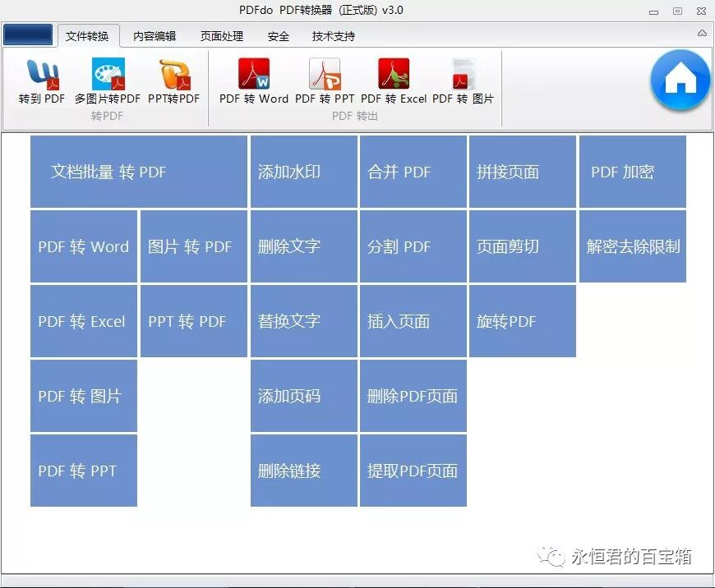Open the 解密去除限制 tile
715x588 pixels.
click(633, 246)
